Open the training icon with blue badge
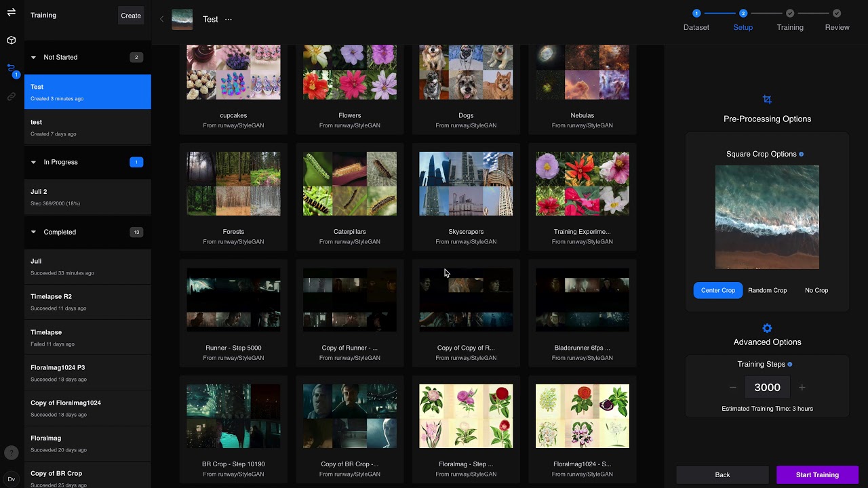Viewport: 868px width, 488px height. [12, 69]
